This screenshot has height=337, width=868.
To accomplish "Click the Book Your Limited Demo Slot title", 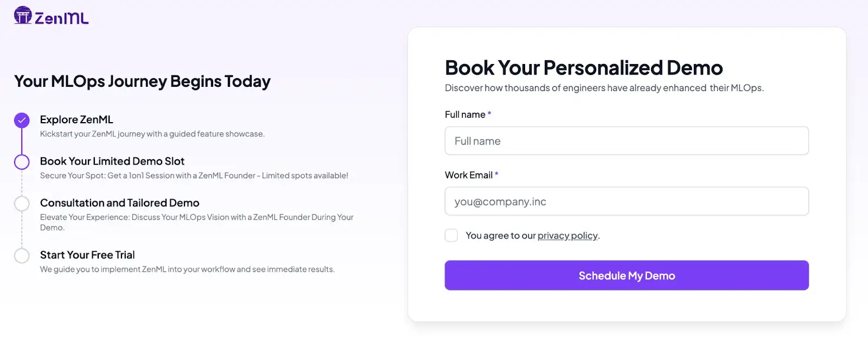I will pyautogui.click(x=112, y=161).
